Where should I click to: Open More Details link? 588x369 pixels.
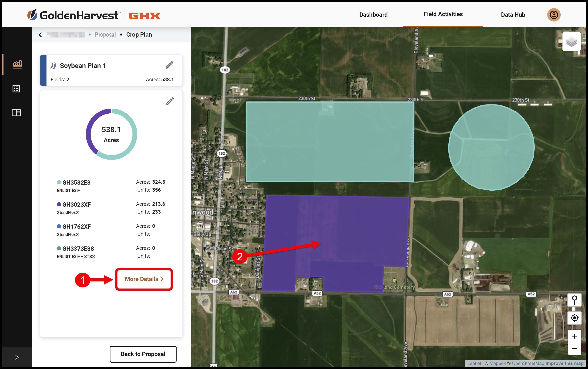pos(144,279)
